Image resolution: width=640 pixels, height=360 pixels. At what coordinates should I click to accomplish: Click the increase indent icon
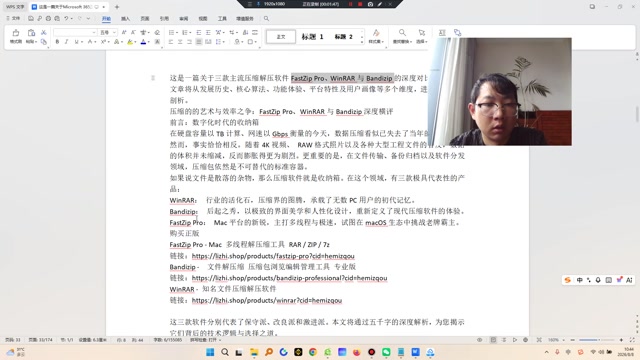coord(208,32)
